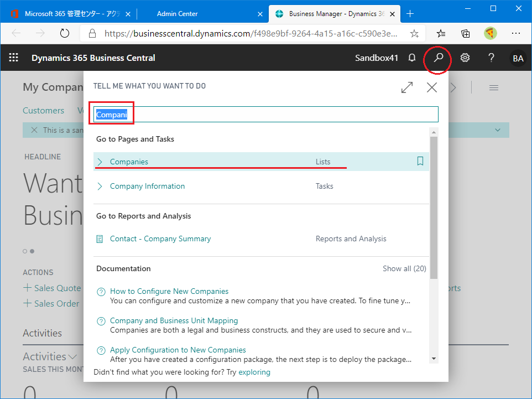This screenshot has height=399, width=532.
Task: Open the help question mark
Action: pyautogui.click(x=491, y=58)
